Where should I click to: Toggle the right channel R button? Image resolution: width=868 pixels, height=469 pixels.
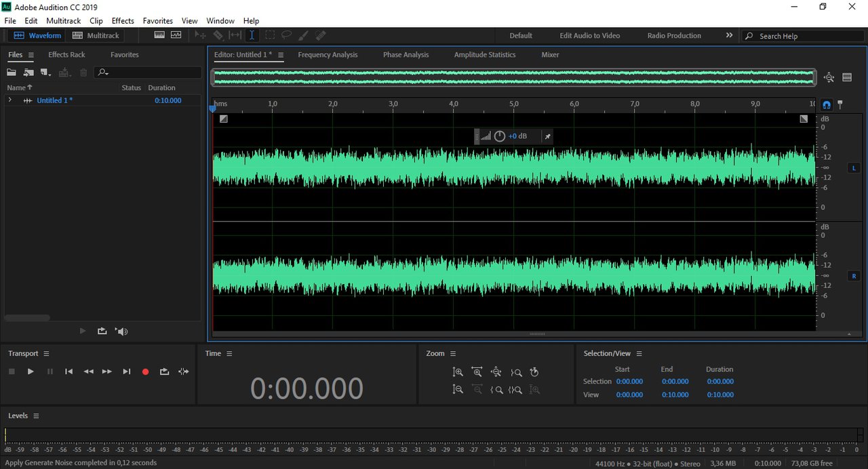point(854,276)
